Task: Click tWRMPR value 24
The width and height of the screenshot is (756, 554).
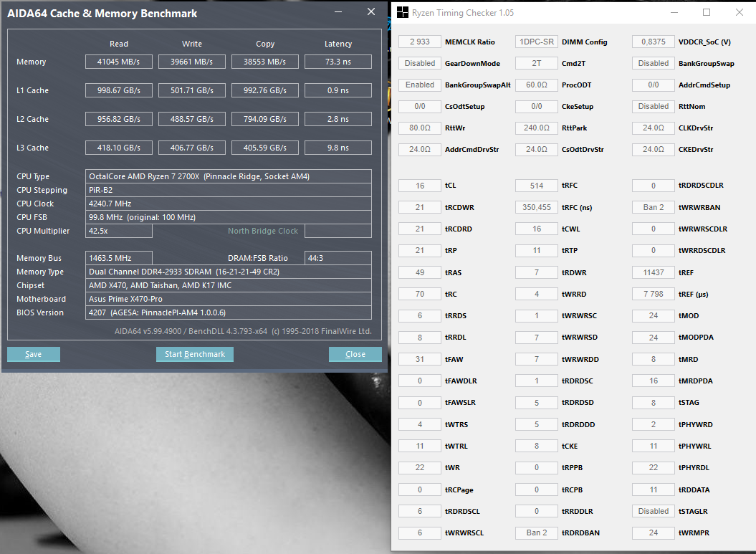Action: (x=654, y=532)
